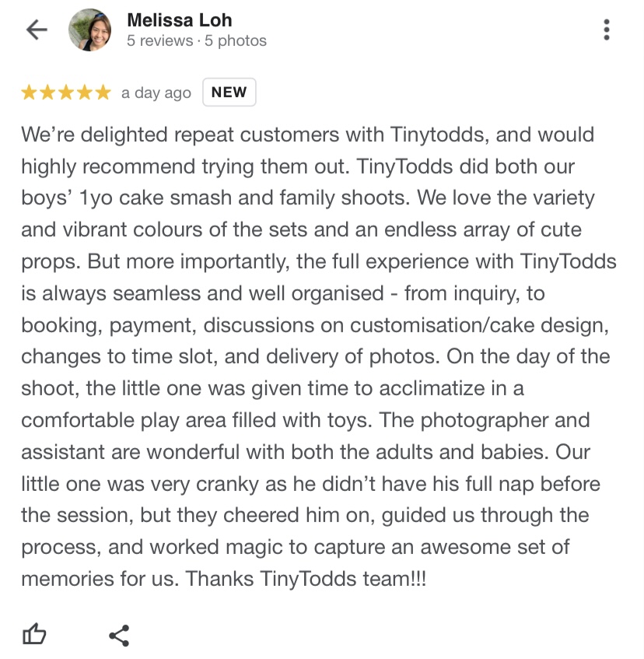644x659 pixels.
Task: Click the fifth yellow rating star
Action: point(103,92)
